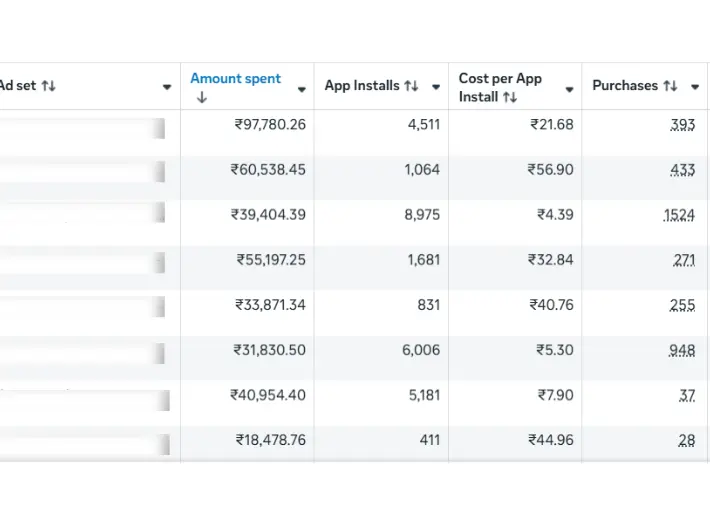Open the Ad set column dropdown caret
The width and height of the screenshot is (710, 515).
tap(167, 87)
